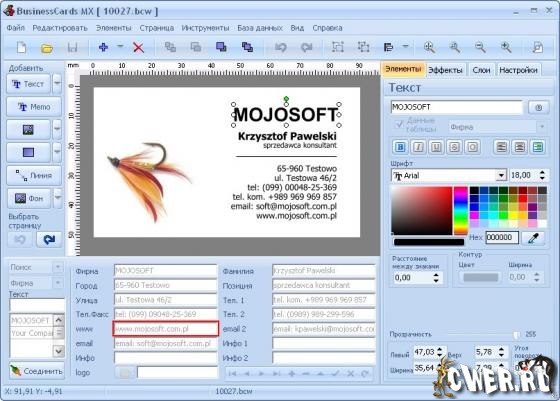Click the Соединить button
The image size is (560, 401).
[36, 371]
